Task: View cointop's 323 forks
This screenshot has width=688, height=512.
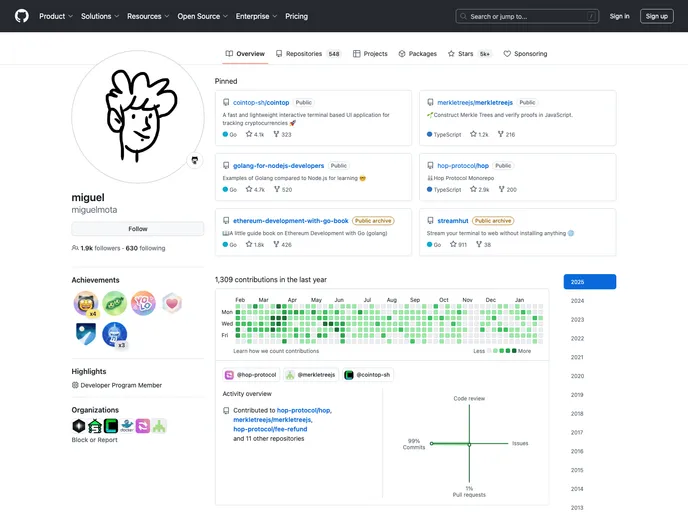Action: point(282,134)
